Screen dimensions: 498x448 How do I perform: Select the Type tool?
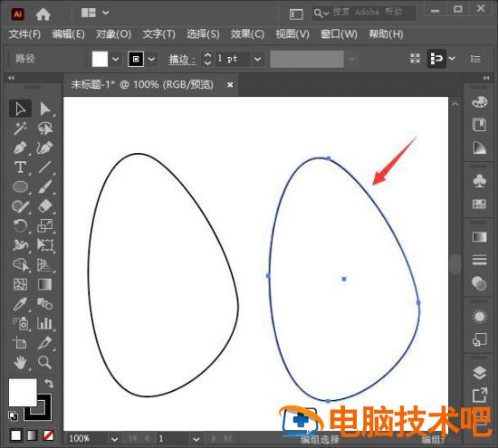point(20,167)
